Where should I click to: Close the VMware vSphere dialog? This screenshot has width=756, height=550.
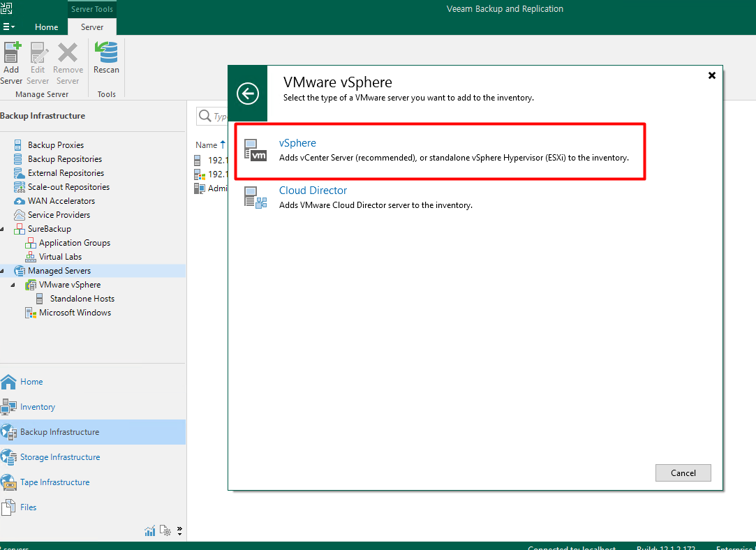(711, 75)
